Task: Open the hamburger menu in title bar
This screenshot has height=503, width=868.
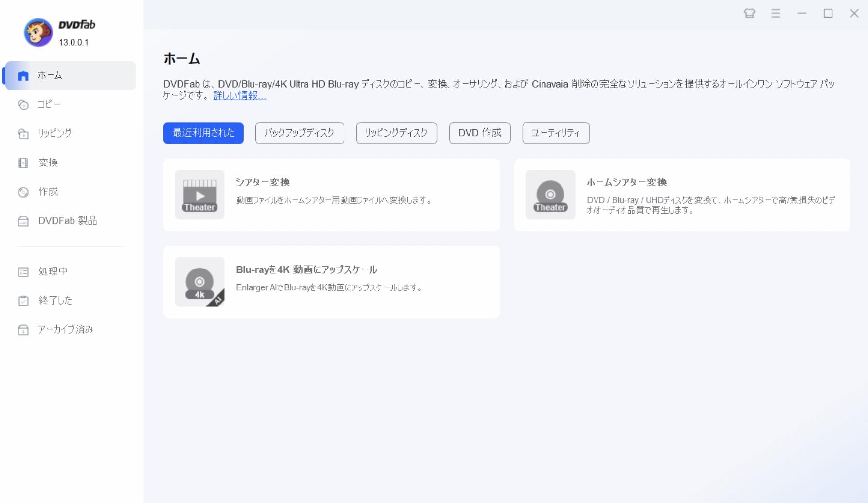Action: point(776,13)
